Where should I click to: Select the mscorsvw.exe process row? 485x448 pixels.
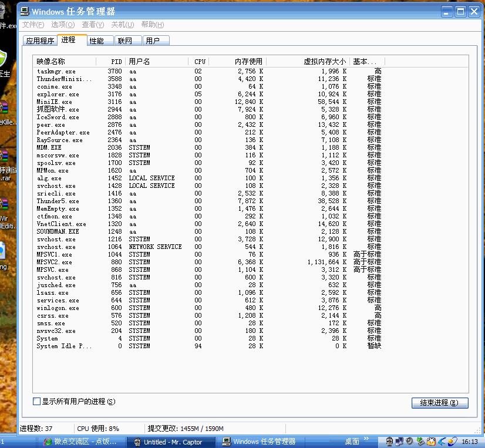point(209,156)
